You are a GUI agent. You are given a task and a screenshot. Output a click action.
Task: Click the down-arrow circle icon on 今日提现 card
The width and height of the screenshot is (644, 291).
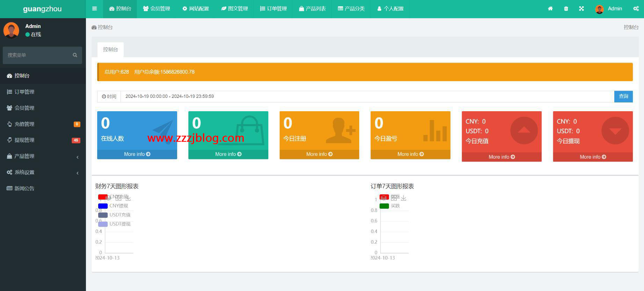615,130
